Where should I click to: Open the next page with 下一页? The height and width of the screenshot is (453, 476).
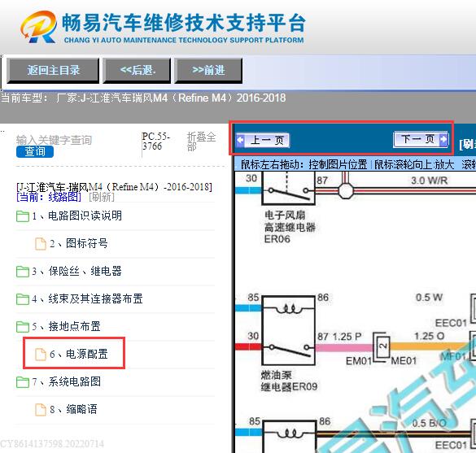[x=421, y=139]
